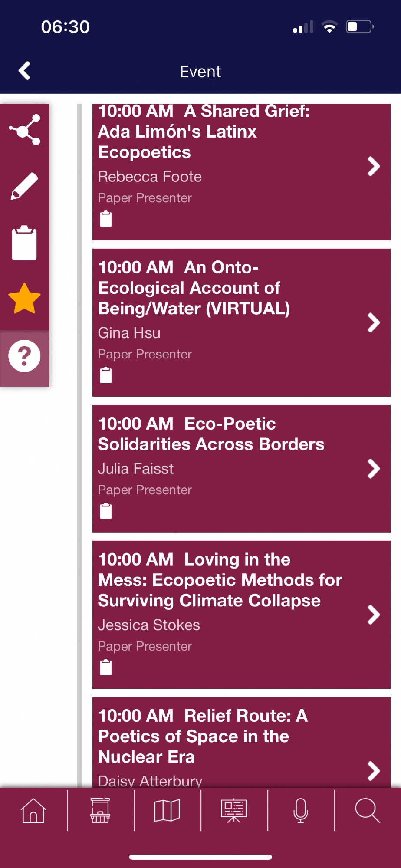Tap the microphone speakers icon
The height and width of the screenshot is (868, 401).
pos(301,810)
